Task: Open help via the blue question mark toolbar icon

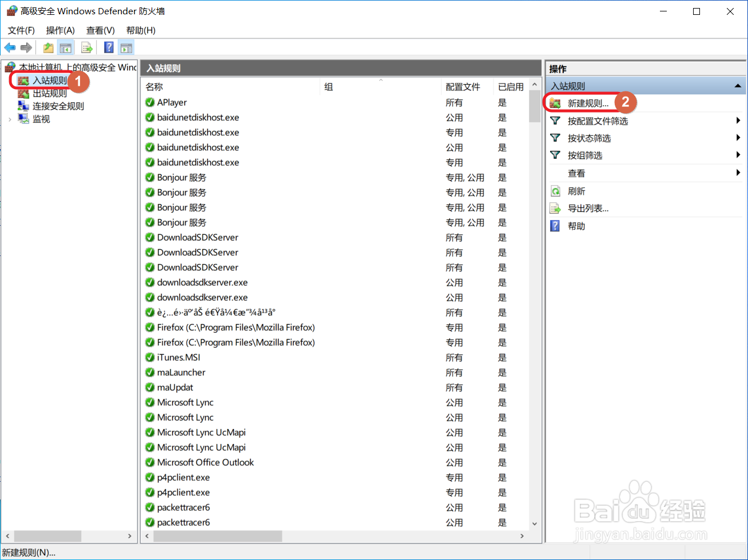Action: click(x=109, y=47)
